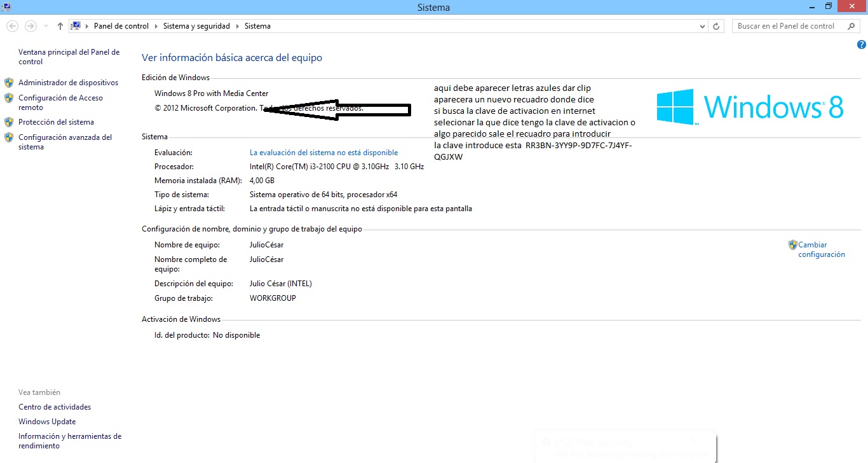The width and height of the screenshot is (868, 463).
Task: Go up one level with the up arrow
Action: point(60,26)
